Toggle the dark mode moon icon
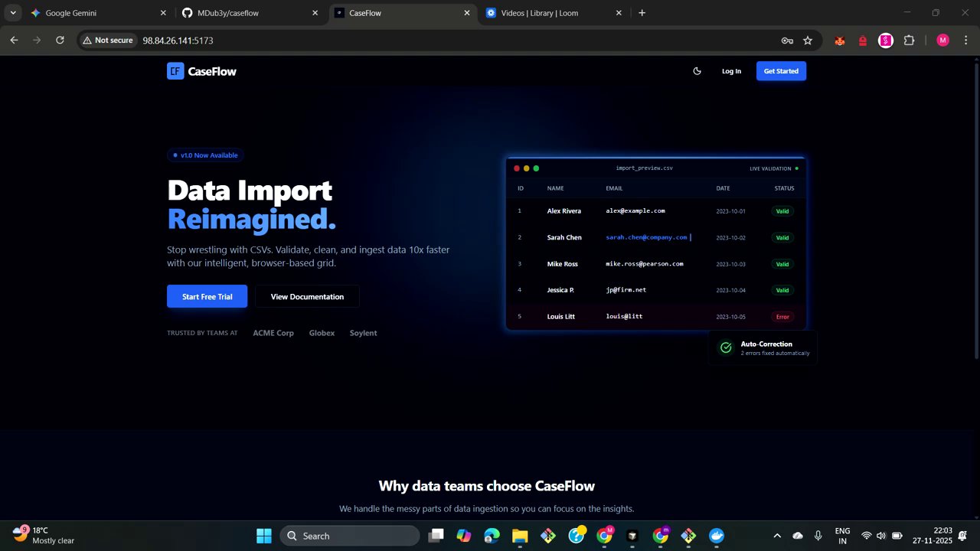Image resolution: width=980 pixels, height=551 pixels. (x=697, y=71)
